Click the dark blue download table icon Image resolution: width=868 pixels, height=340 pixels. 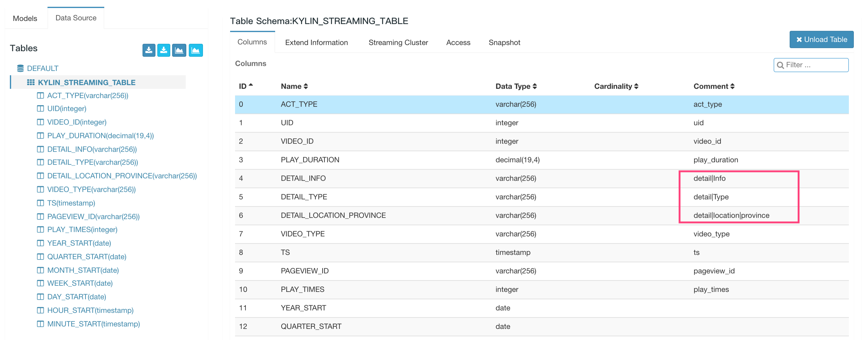149,51
